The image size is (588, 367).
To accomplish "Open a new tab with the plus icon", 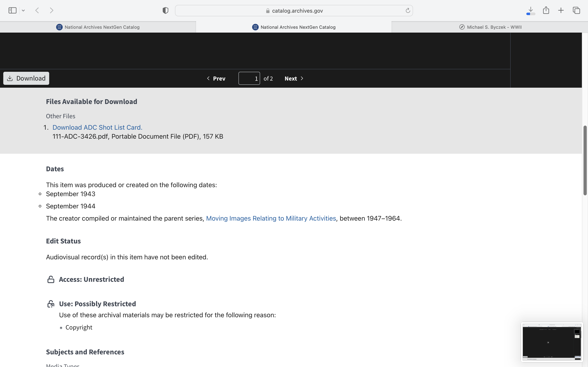I will coord(561,10).
